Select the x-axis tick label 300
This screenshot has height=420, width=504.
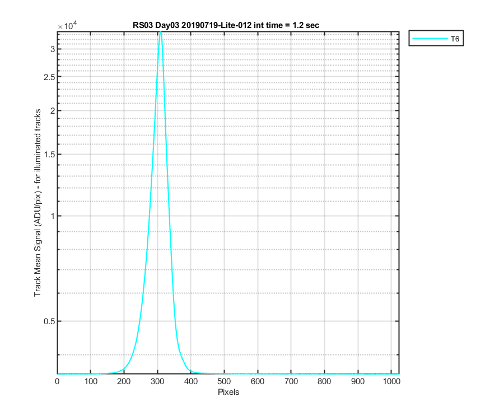click(157, 381)
